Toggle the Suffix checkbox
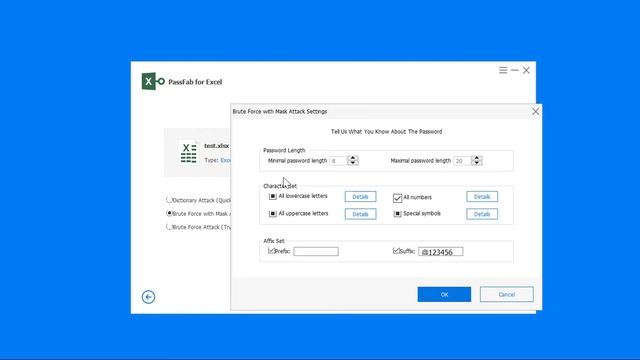 click(396, 251)
